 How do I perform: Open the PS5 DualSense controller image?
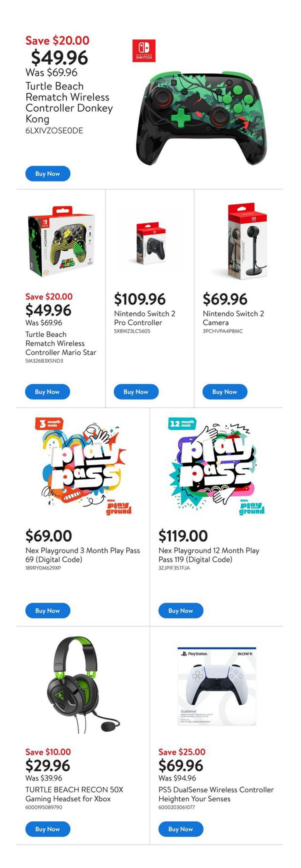[x=216, y=686]
